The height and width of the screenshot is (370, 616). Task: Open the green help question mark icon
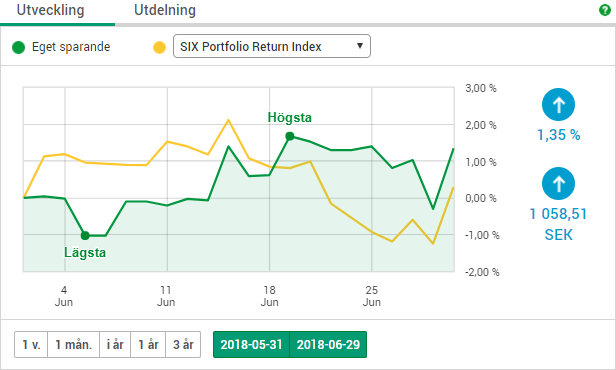click(605, 10)
